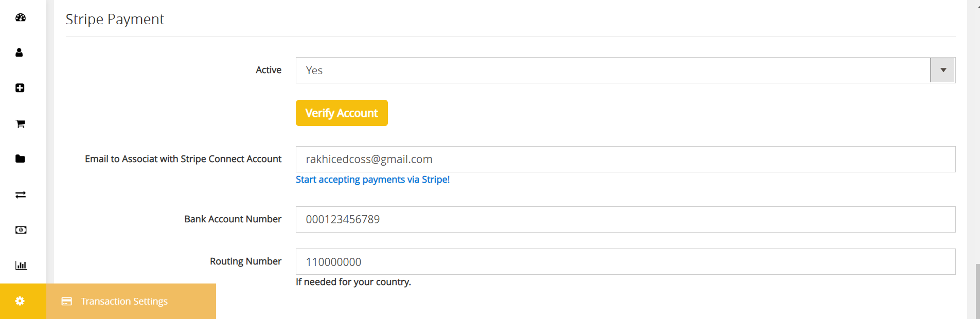This screenshot has width=980, height=319.
Task: Open the Active select box showing Yes
Action: point(626,70)
